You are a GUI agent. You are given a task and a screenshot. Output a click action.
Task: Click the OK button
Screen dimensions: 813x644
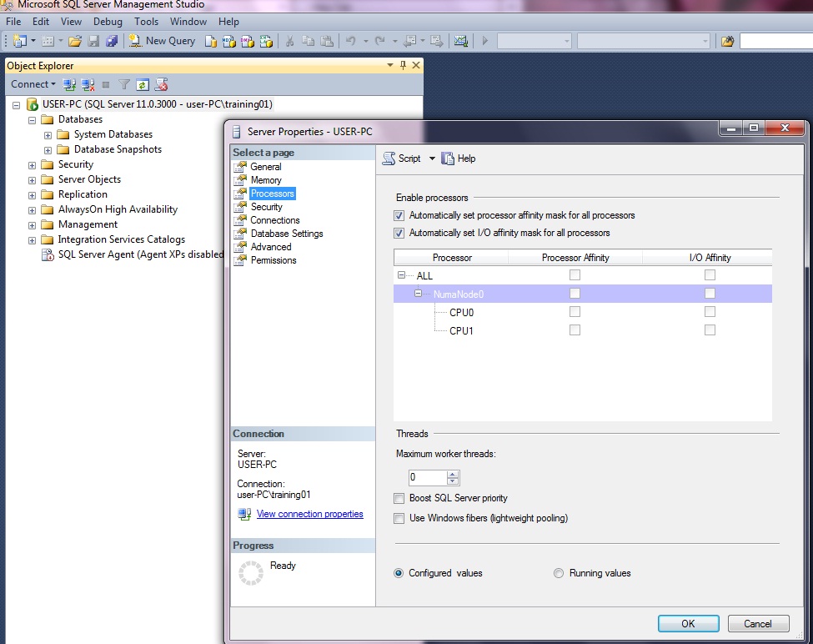(688, 623)
